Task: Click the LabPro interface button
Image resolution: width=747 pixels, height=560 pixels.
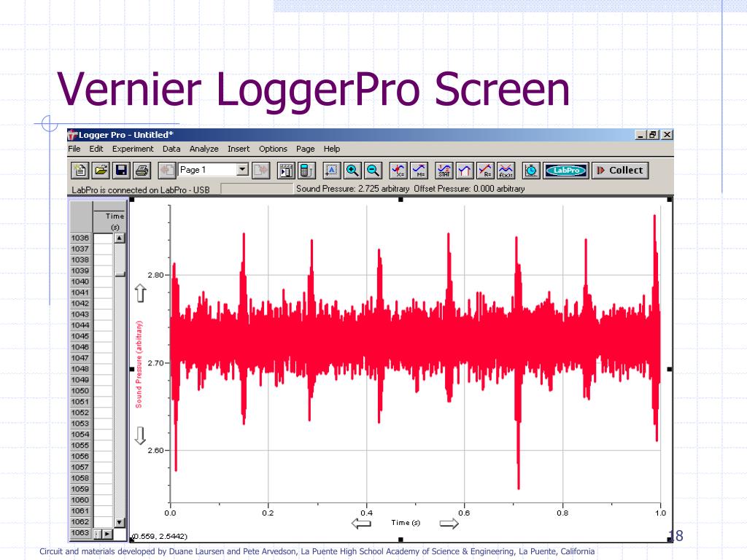Action: (566, 171)
